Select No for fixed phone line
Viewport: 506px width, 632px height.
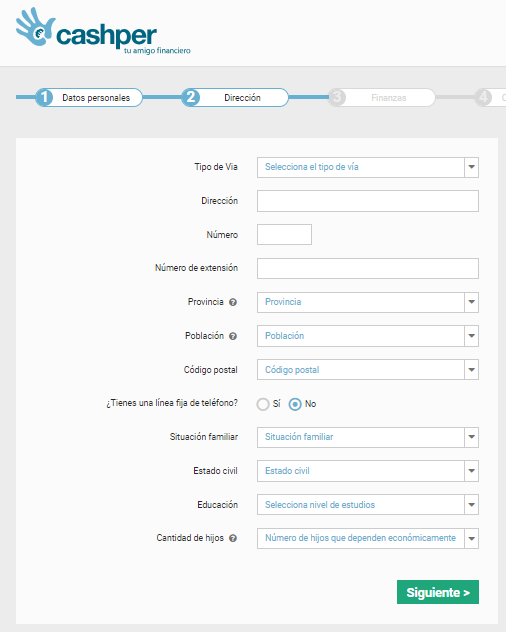295,404
